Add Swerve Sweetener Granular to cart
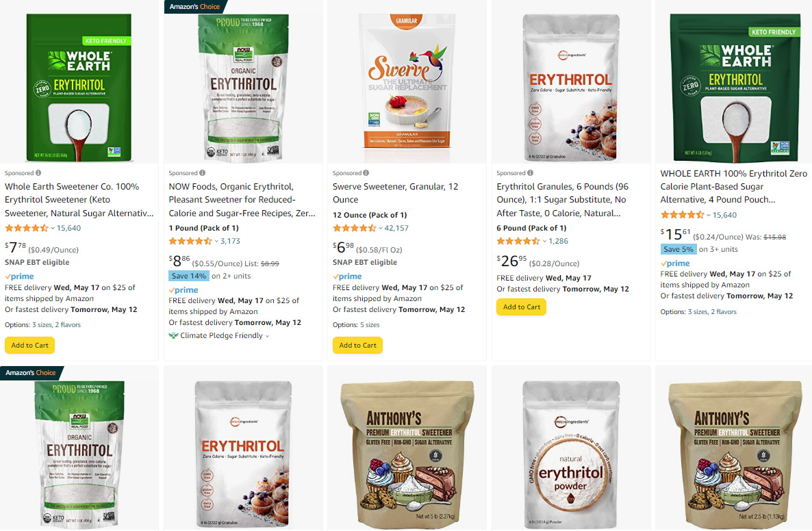812x531 pixels. coord(357,345)
